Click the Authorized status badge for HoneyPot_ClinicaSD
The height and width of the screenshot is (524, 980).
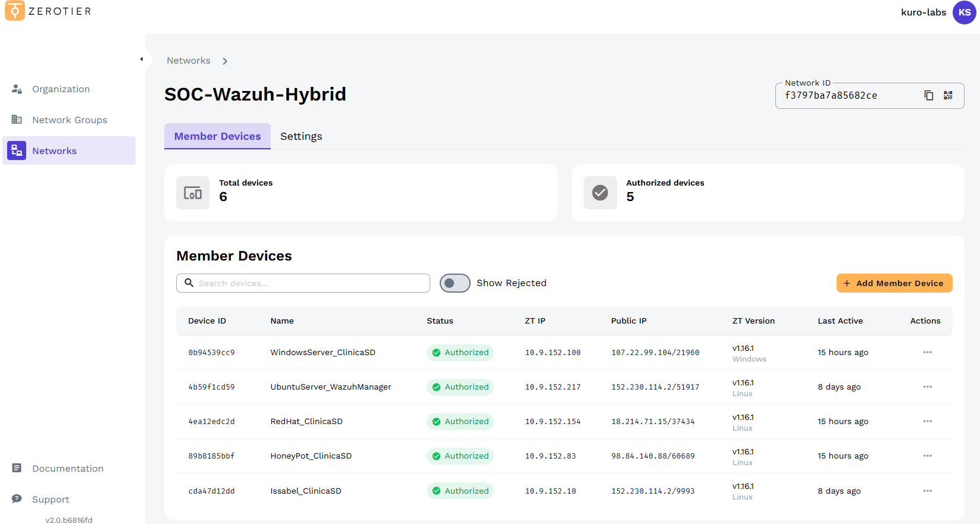tap(460, 456)
